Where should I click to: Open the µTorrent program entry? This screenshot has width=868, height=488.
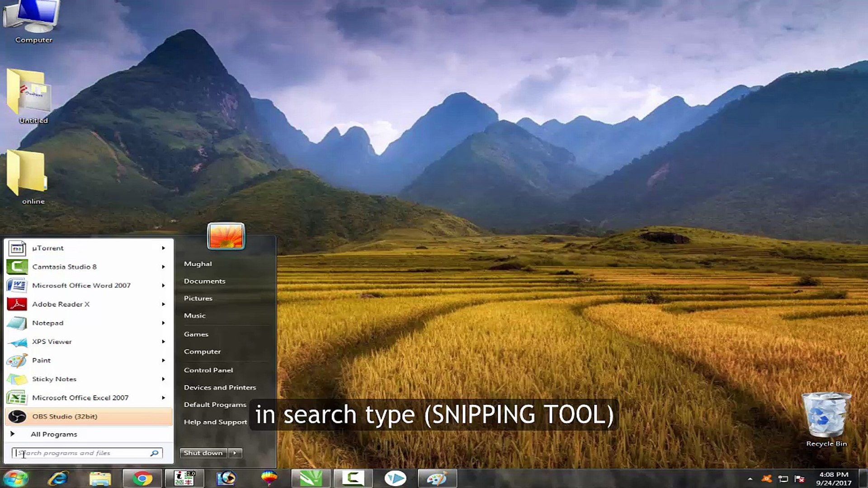(x=88, y=248)
